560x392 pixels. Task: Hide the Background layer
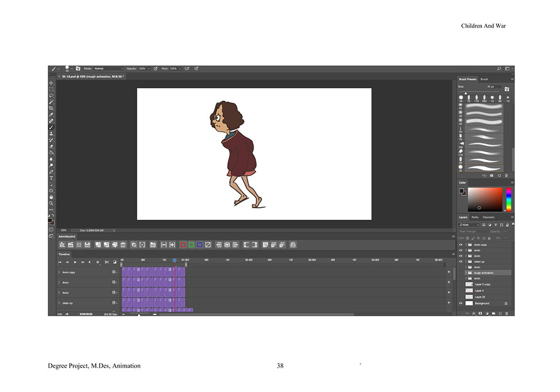point(461,303)
